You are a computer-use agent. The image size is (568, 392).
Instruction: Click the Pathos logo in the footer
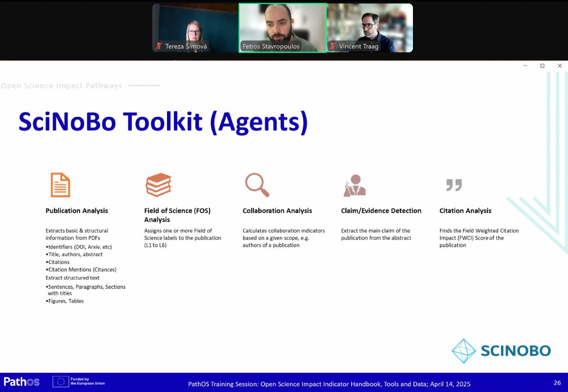22,381
